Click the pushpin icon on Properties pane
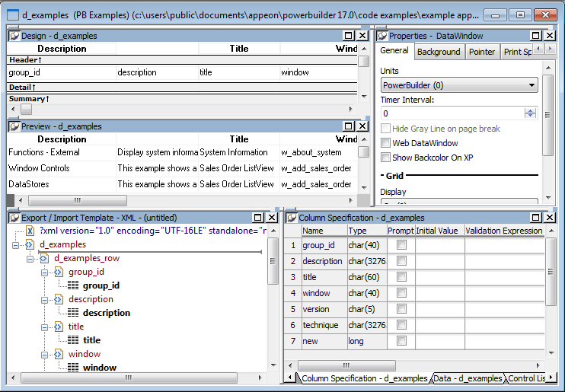The height and width of the screenshot is (392, 565). click(x=382, y=36)
